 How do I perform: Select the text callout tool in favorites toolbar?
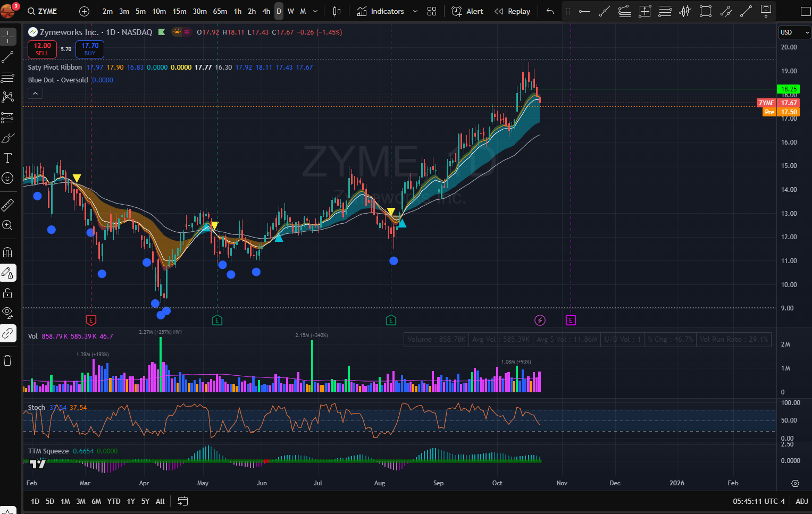[x=766, y=11]
